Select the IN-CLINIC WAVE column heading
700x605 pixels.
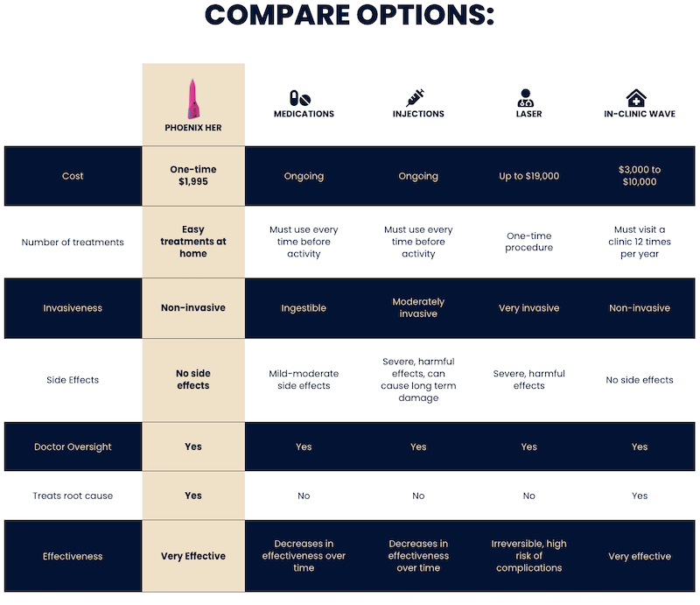click(640, 114)
